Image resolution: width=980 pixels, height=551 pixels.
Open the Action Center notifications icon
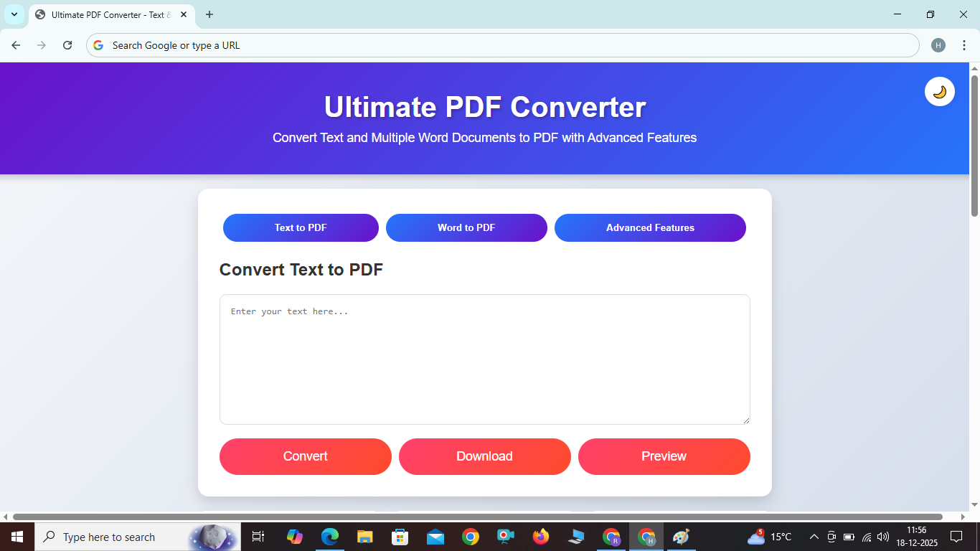tap(957, 537)
